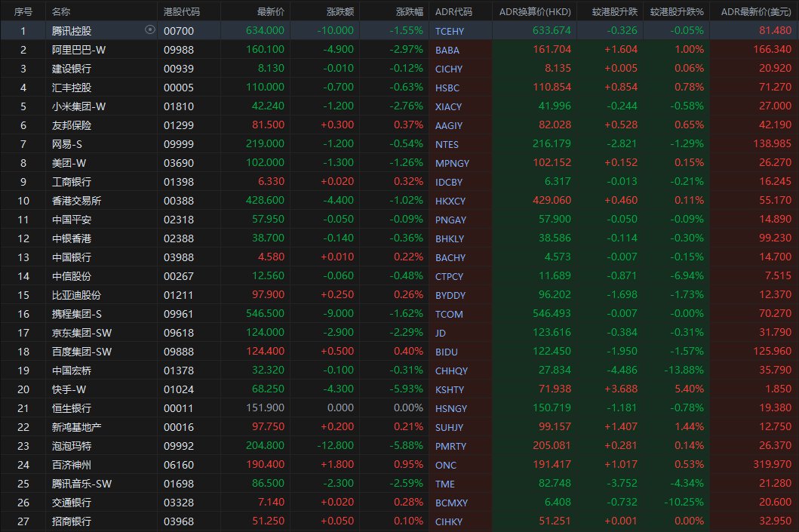This screenshot has height=532, width=799.
Task: Click the ADR code ONC
Action: (446, 465)
